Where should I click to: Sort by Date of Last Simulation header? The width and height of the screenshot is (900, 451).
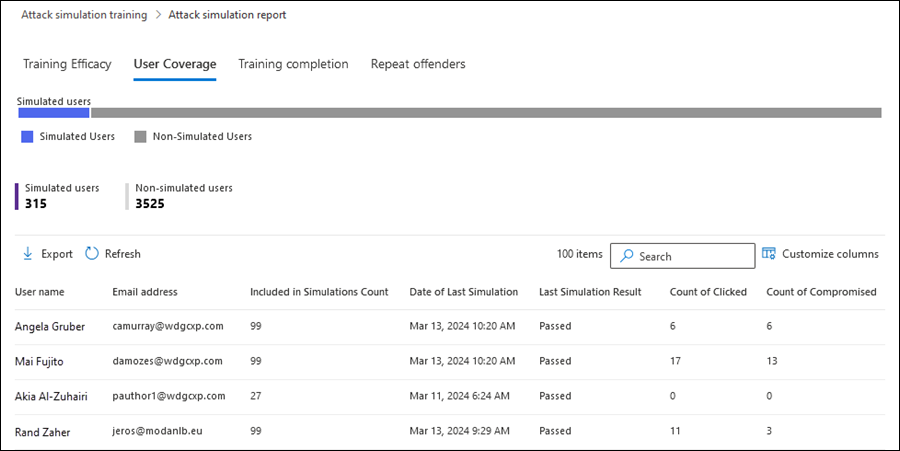pos(463,292)
